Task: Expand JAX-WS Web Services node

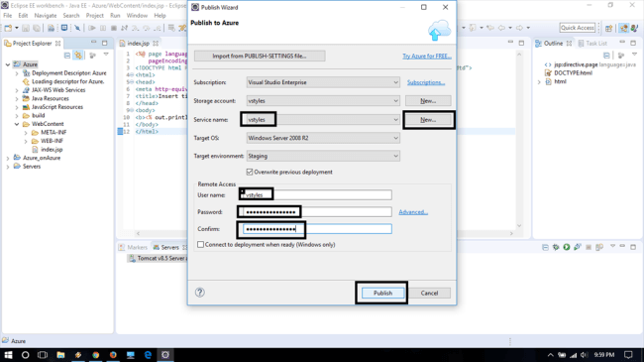Action: coord(17,90)
